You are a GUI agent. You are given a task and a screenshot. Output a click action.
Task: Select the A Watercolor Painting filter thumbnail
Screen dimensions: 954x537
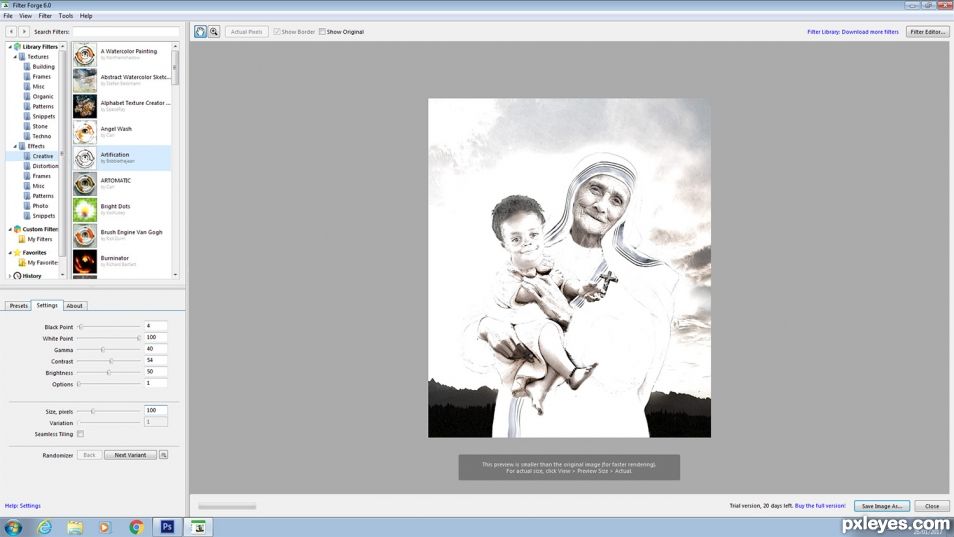pos(85,55)
